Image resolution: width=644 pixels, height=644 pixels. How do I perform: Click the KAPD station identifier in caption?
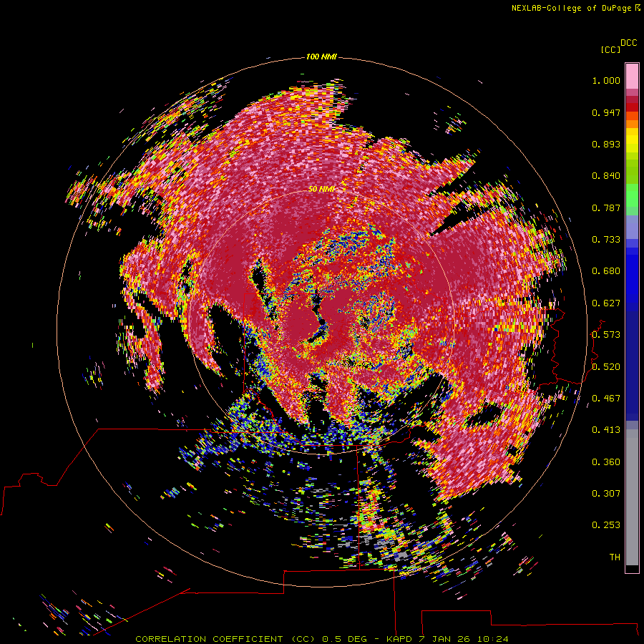click(x=400, y=639)
